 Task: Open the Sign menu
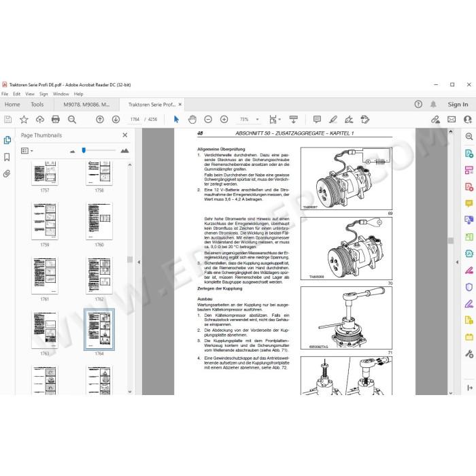click(44, 94)
